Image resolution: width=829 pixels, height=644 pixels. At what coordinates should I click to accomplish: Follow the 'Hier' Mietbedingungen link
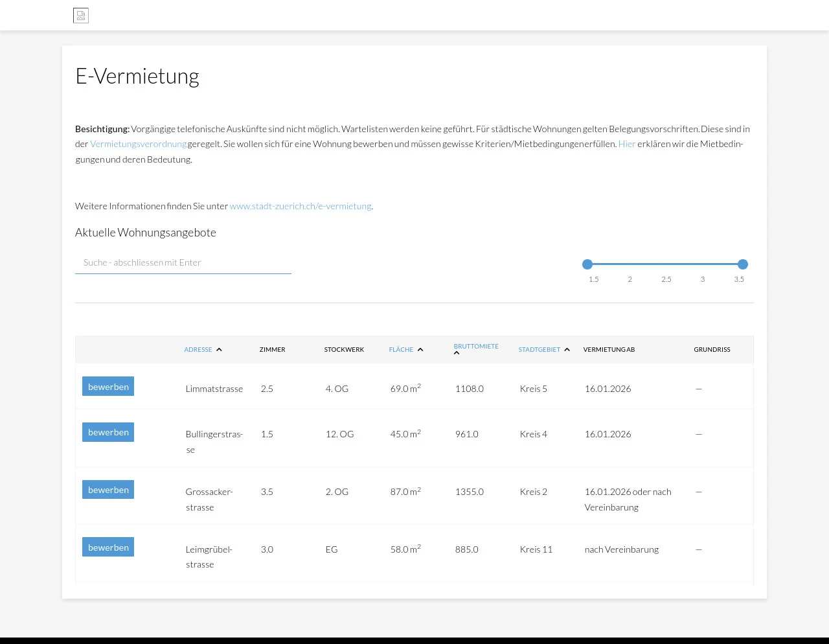(x=626, y=144)
